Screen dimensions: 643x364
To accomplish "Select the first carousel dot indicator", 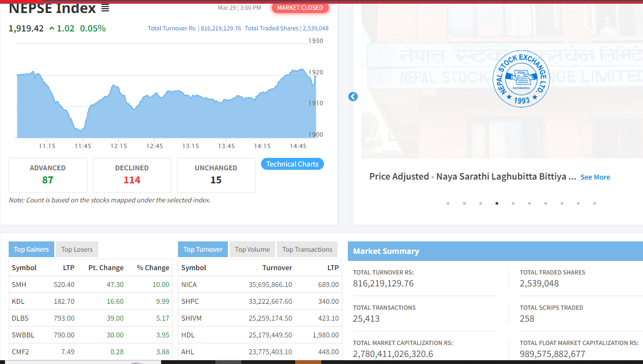I will pos(448,203).
